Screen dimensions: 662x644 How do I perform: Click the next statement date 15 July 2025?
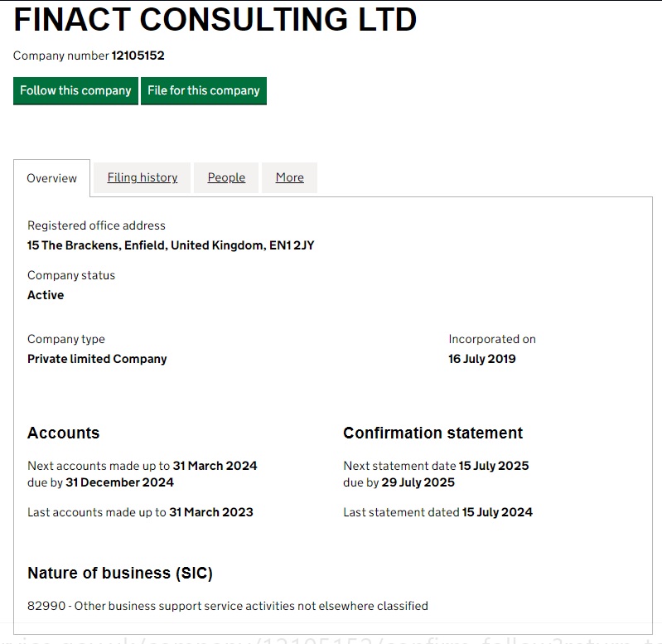(x=493, y=466)
